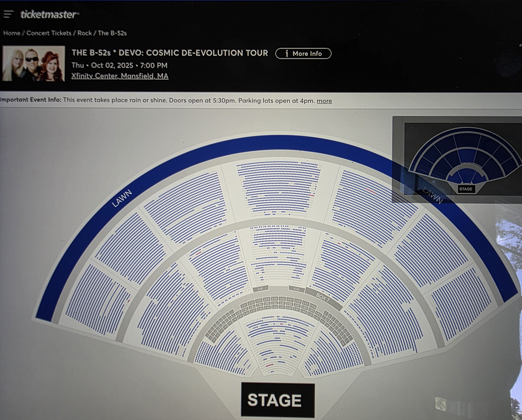Click STAGE label in the mini-map
The image size is (522, 420).
tap(466, 189)
